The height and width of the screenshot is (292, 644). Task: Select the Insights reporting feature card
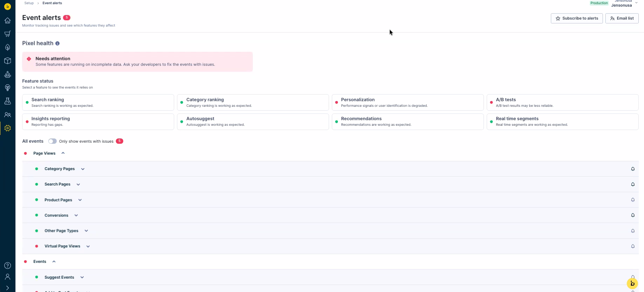click(98, 122)
